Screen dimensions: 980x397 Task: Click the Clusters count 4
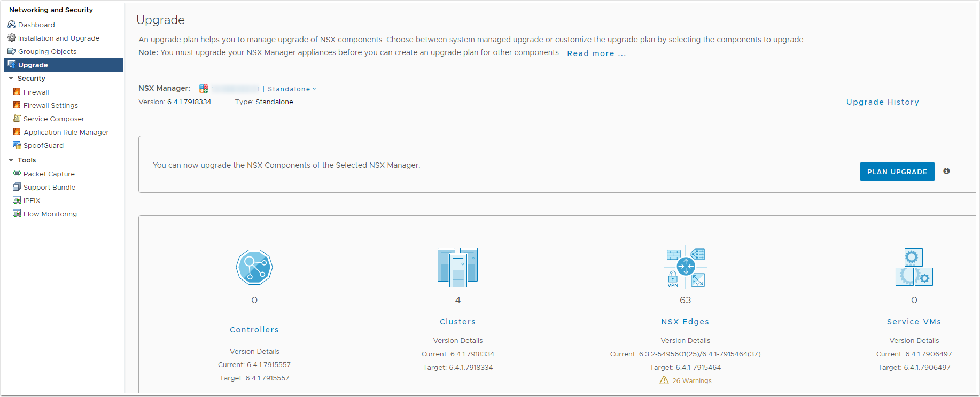pos(457,300)
